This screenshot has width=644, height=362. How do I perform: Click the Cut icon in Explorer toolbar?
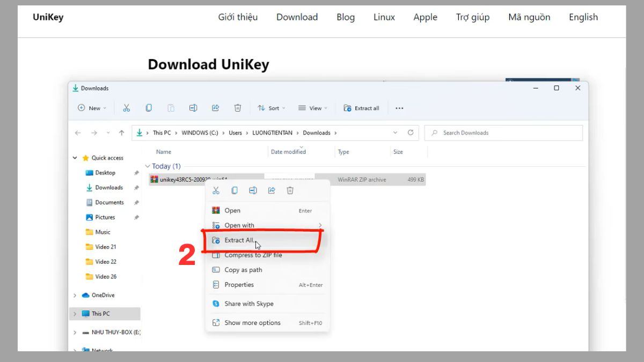[x=127, y=108]
